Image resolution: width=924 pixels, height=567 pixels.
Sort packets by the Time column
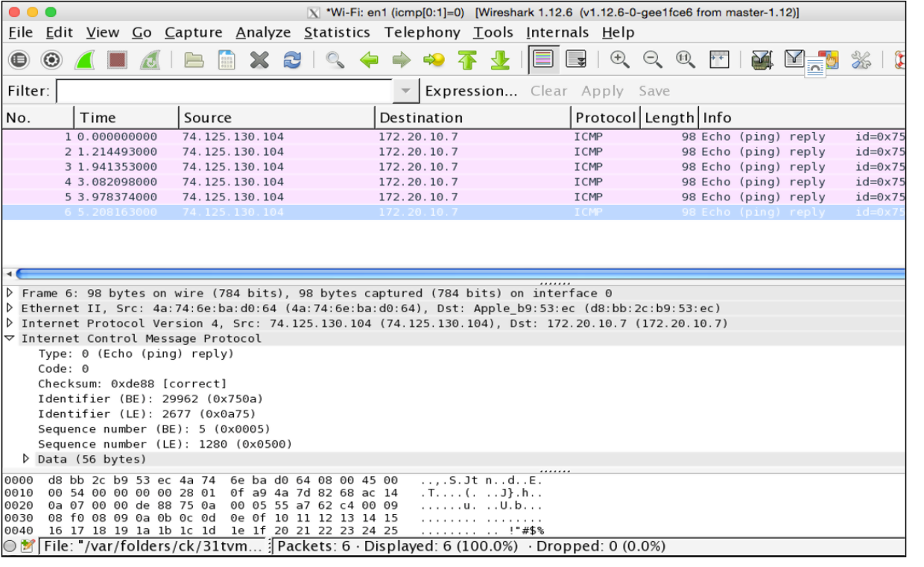pyautogui.click(x=98, y=118)
